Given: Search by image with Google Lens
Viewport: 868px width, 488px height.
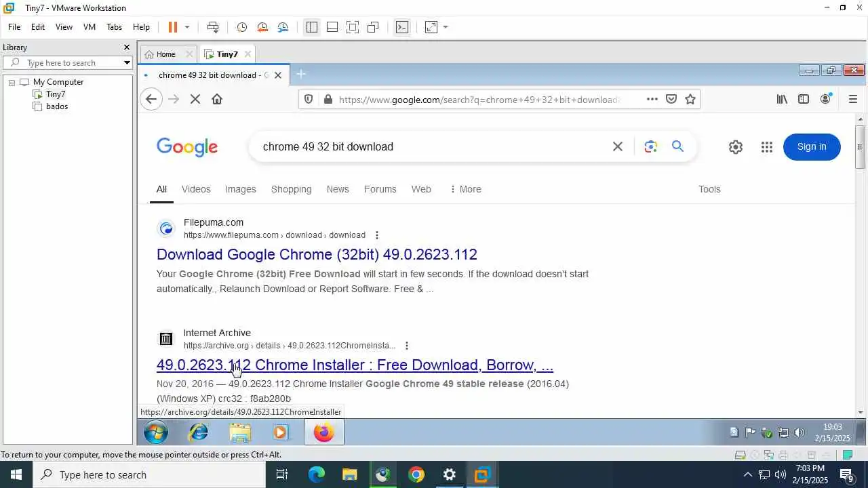Looking at the screenshot, I should click(x=651, y=146).
